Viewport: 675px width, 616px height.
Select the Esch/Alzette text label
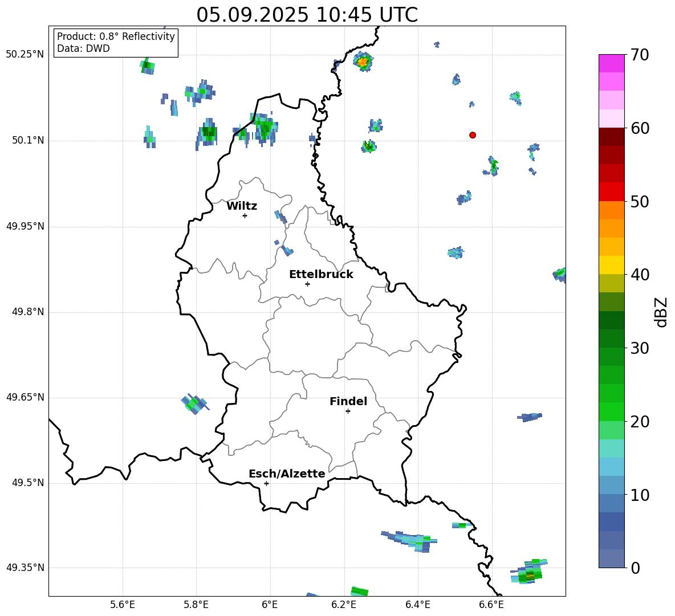point(287,474)
